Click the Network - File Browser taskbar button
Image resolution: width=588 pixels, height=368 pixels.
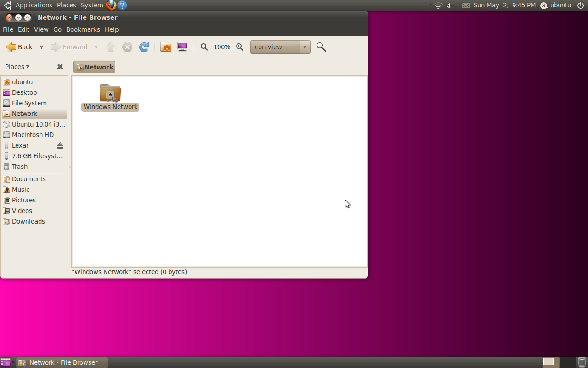coord(63,362)
